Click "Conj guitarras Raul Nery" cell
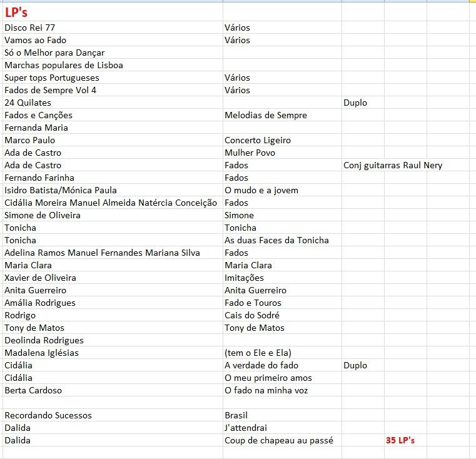This screenshot has width=476, height=459. (393, 165)
